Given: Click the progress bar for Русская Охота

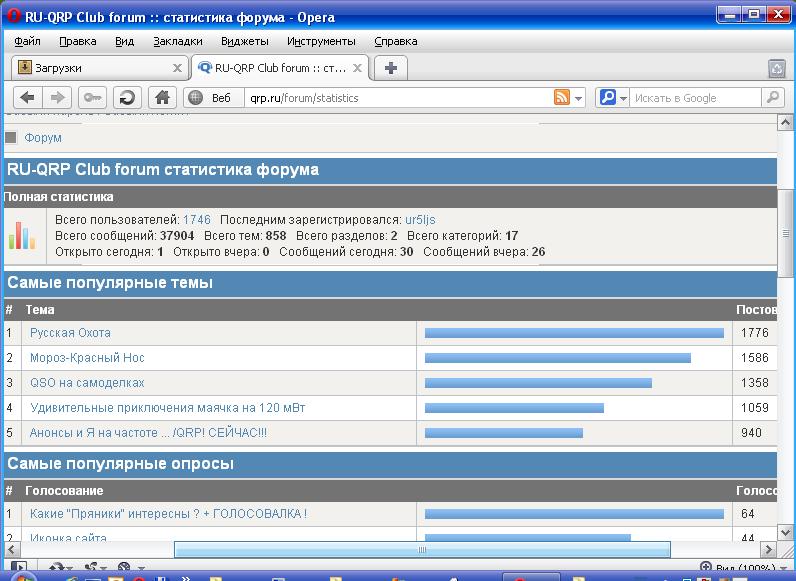Looking at the screenshot, I should pyautogui.click(x=574, y=333).
